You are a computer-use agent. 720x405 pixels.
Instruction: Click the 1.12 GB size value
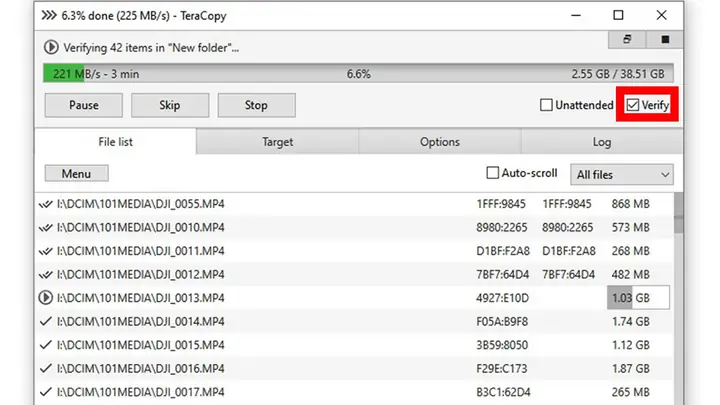click(630, 345)
